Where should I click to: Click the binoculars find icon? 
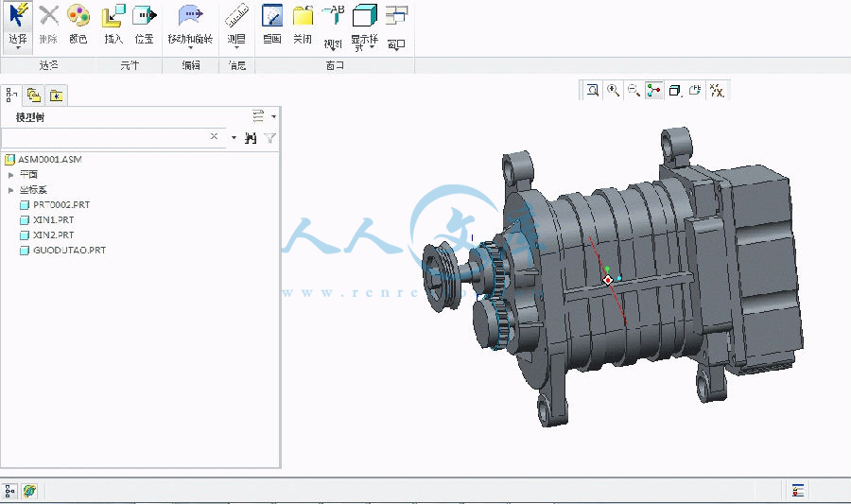(x=251, y=138)
